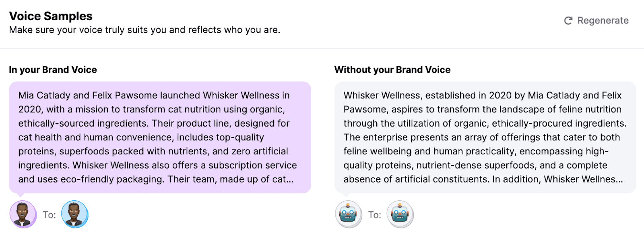Screen dimensions: 644x243
Task: Click the To: label between robot avatars
Action: tap(374, 214)
